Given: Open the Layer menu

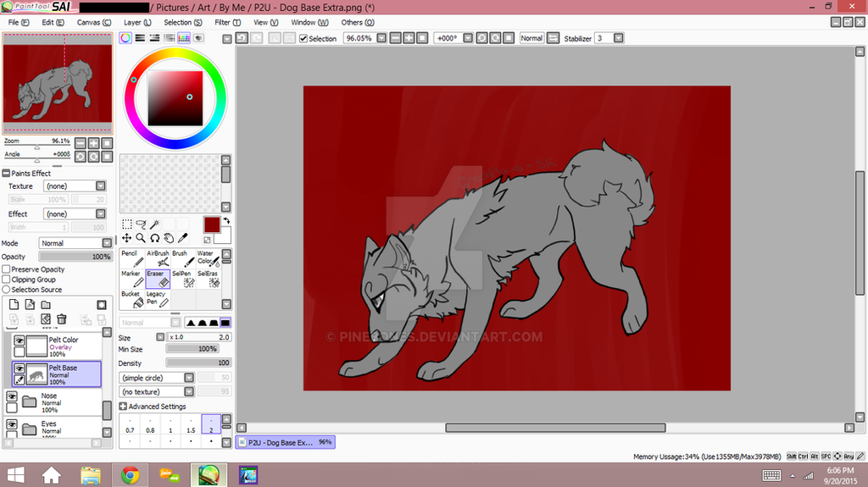Looking at the screenshot, I should coord(137,22).
